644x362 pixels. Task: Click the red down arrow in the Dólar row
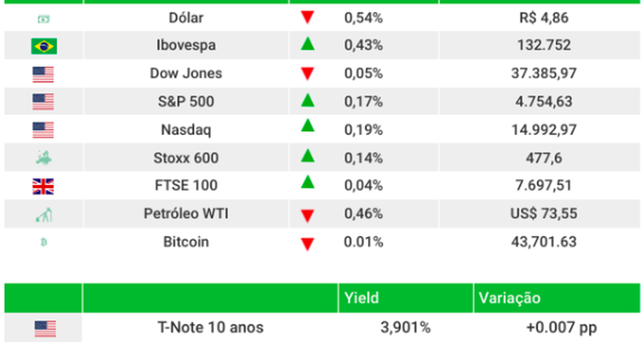307,18
